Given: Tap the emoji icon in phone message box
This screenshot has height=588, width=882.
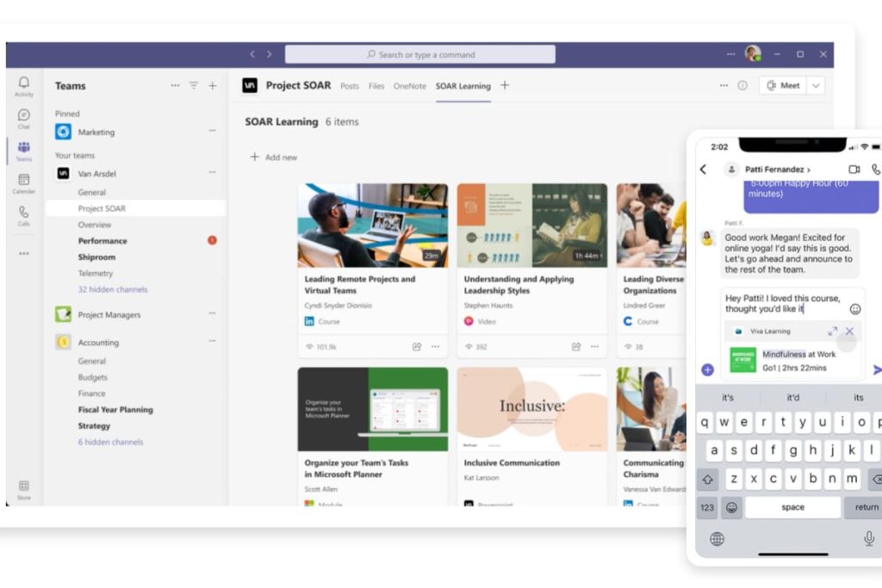Looking at the screenshot, I should 855,308.
